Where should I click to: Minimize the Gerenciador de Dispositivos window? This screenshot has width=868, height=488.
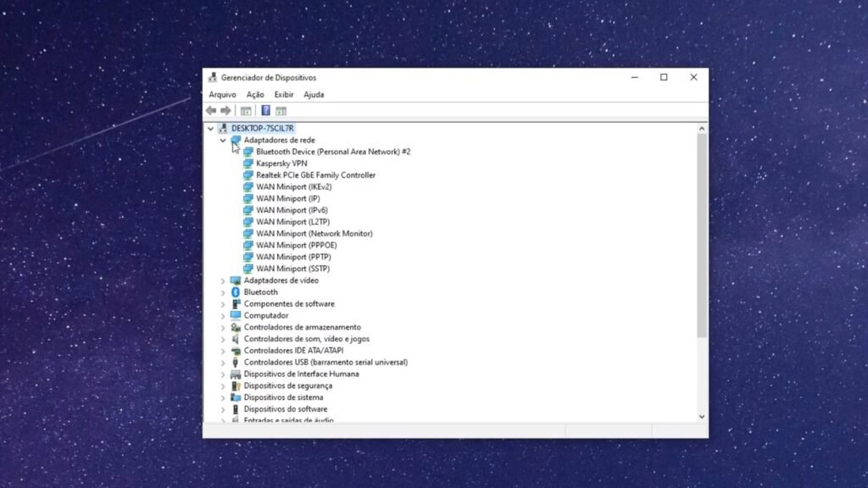635,77
